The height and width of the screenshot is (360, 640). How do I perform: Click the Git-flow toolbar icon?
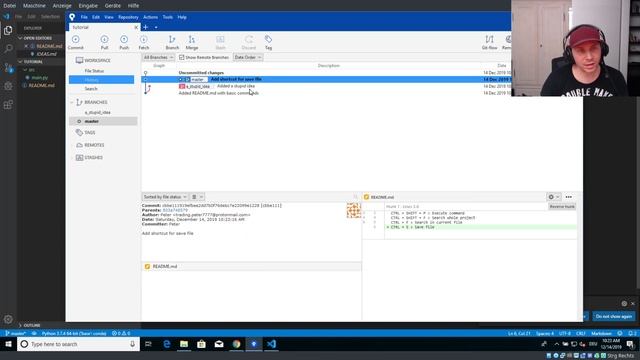489,42
